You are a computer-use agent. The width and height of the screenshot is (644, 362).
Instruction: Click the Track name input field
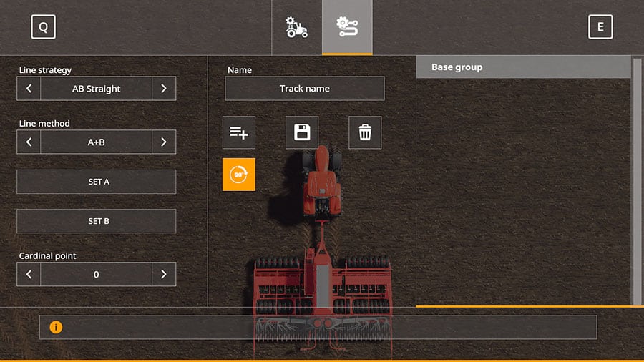[305, 89]
